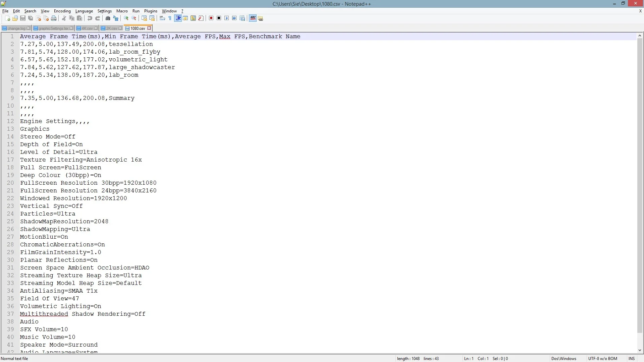Switch to the change.log tab
Screen dimensions: 644x362
(x=16, y=28)
